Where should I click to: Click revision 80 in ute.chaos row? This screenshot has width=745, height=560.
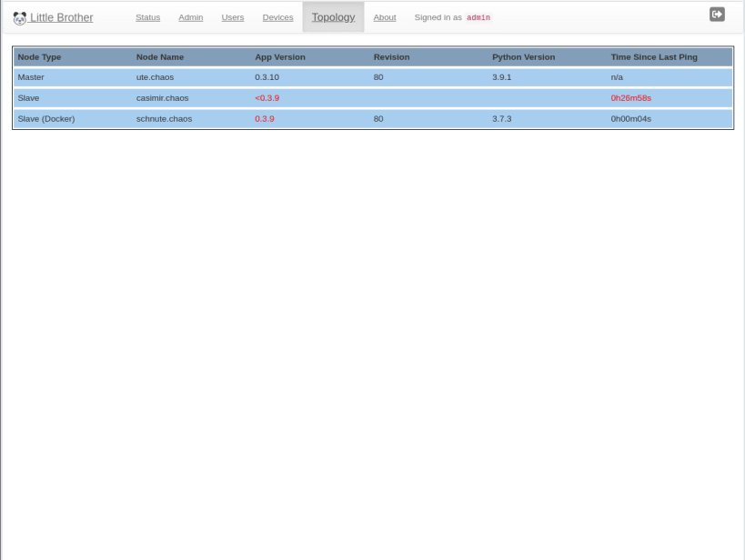click(378, 77)
